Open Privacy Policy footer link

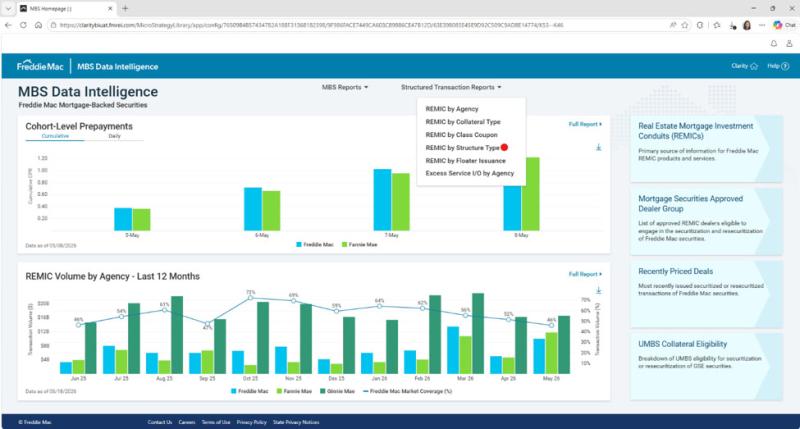[252, 422]
